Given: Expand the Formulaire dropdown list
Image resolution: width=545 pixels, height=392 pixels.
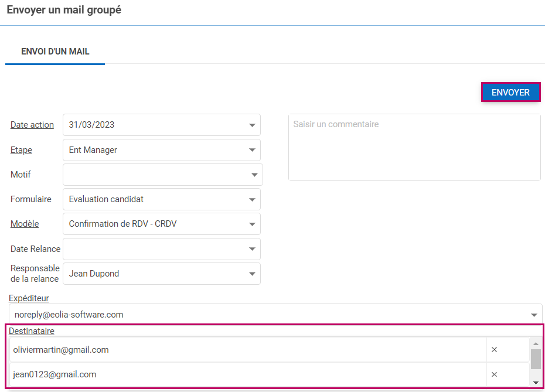Looking at the screenshot, I should click(x=252, y=199).
